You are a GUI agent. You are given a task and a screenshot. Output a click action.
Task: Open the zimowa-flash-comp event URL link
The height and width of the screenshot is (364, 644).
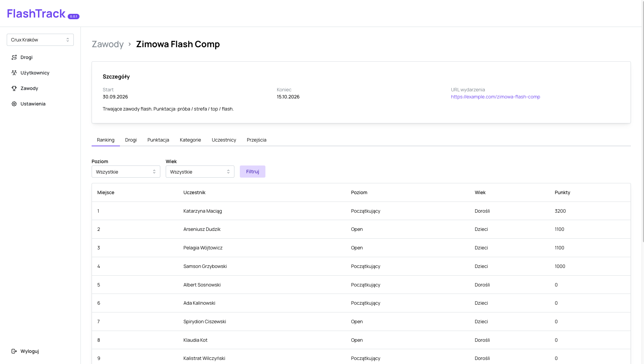coord(495,97)
